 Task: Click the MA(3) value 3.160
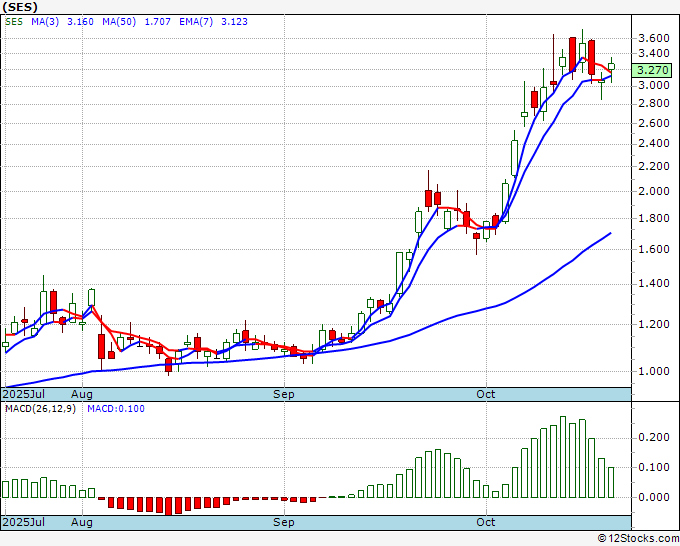(80, 22)
